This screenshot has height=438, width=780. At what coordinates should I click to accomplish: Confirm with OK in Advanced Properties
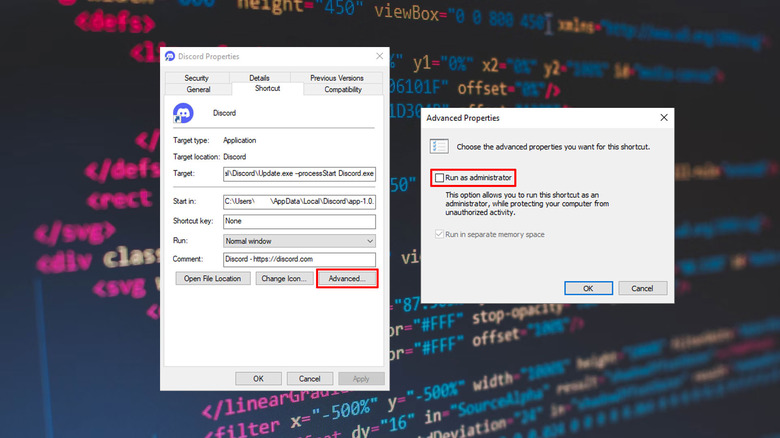coord(588,288)
